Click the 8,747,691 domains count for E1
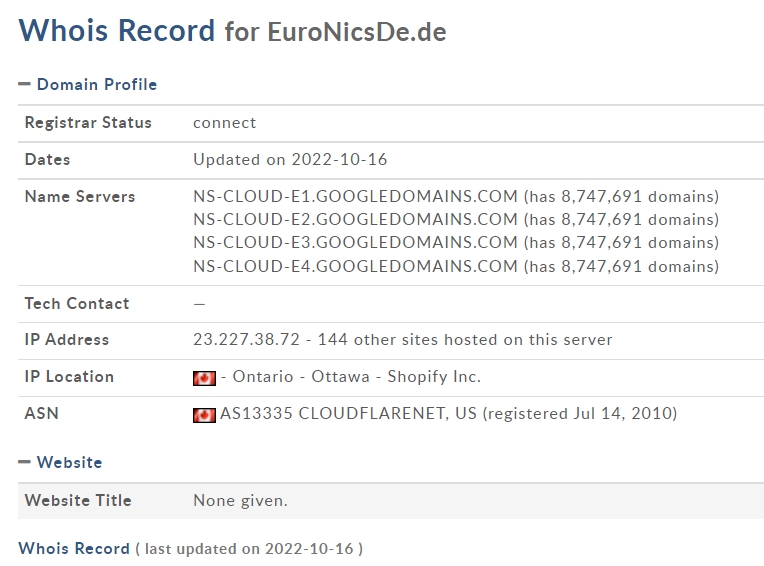The image size is (764, 566). click(601, 196)
